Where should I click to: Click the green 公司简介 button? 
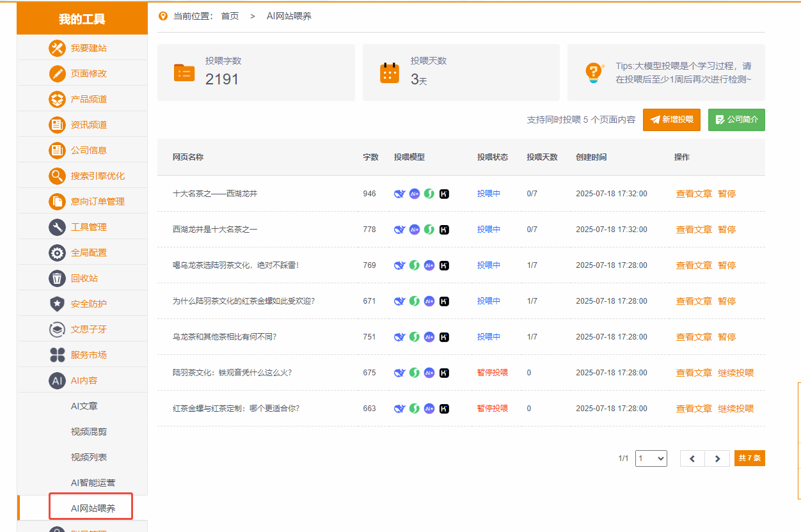(x=736, y=120)
